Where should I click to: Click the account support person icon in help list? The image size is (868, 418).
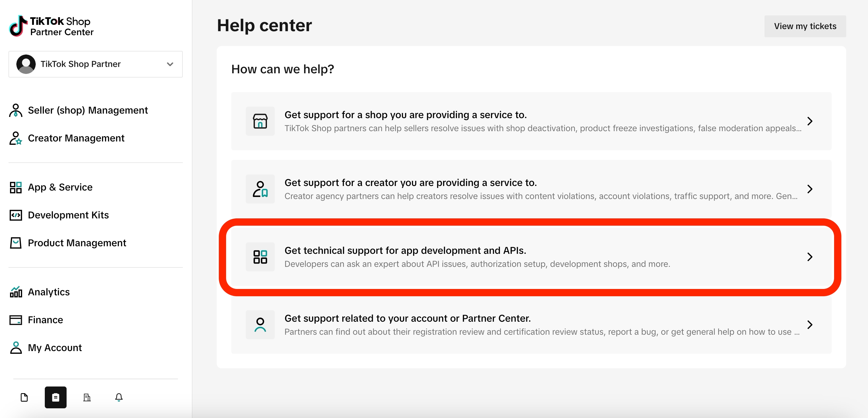click(x=260, y=325)
